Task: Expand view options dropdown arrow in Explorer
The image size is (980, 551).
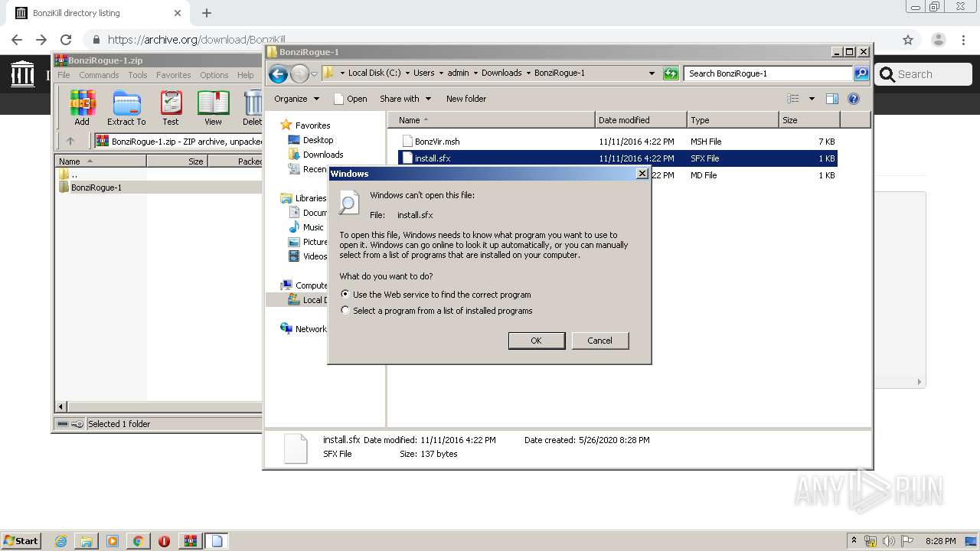Action: tap(812, 99)
